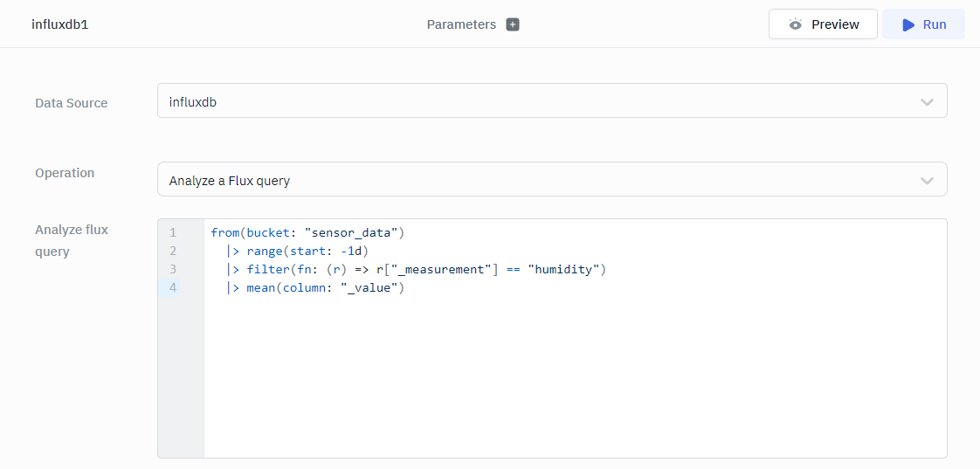
Task: Click the plus icon next to Parameters
Action: (x=513, y=24)
